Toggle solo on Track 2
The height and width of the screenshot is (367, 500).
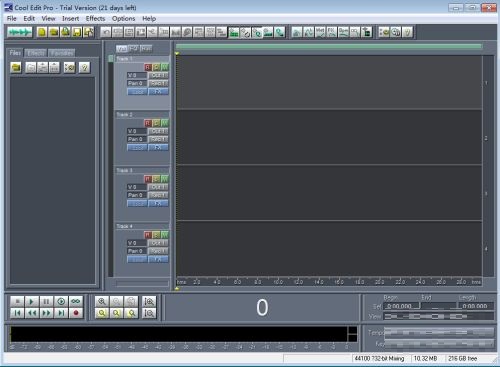(156, 123)
